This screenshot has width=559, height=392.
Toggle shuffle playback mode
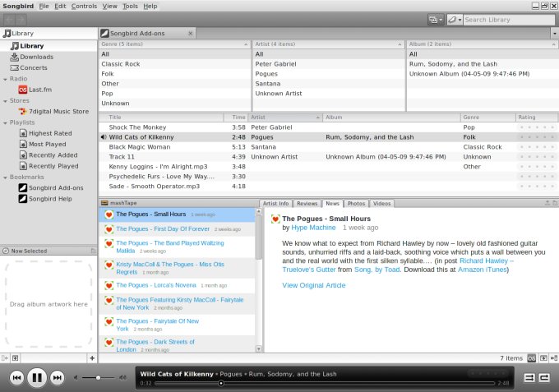[x=529, y=377]
